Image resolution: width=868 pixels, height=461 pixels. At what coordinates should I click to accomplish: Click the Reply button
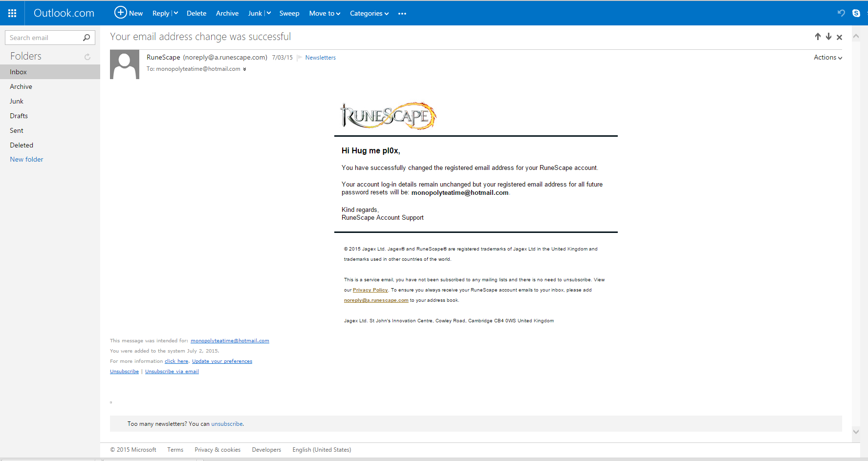[x=161, y=13]
